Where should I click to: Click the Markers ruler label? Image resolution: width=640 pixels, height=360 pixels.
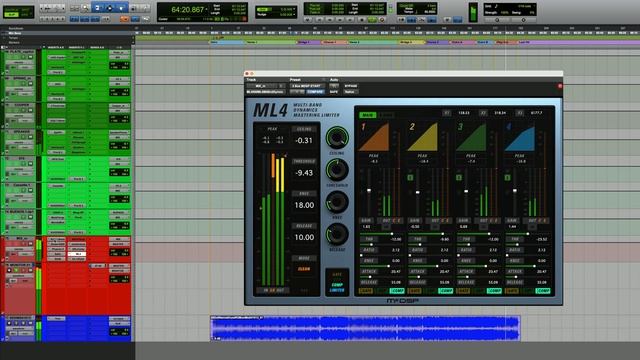14,42
